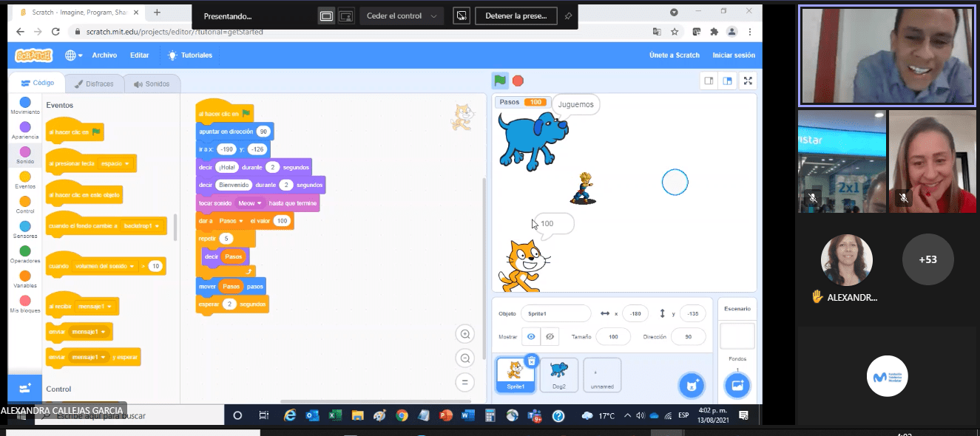Screen dimensions: 980x436
Task: Select the Dog2 sprite thumbnail
Action: pos(559,375)
